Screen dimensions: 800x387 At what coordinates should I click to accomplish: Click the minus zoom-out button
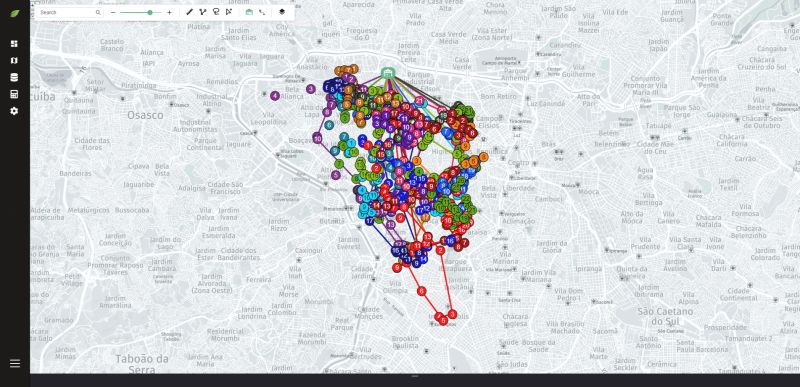(113, 12)
